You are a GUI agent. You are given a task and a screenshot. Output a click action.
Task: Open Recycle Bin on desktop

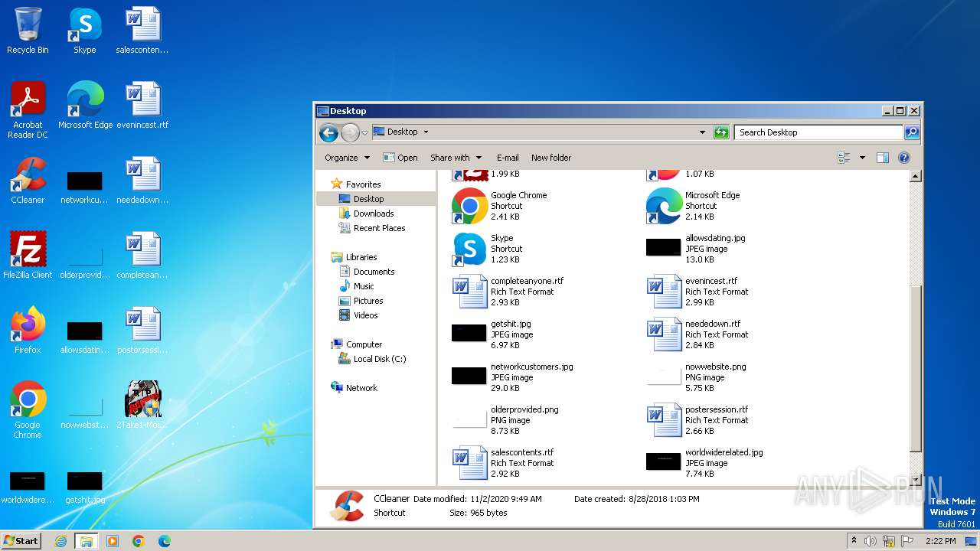pos(28,31)
